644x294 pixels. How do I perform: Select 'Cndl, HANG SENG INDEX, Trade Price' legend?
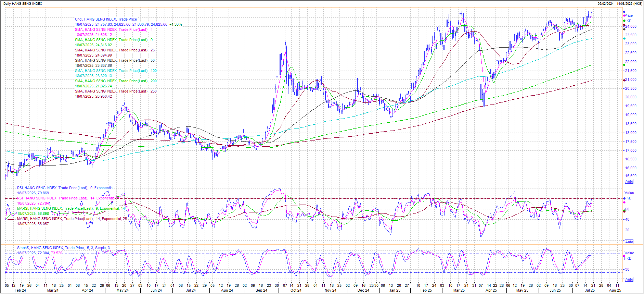coord(106,19)
